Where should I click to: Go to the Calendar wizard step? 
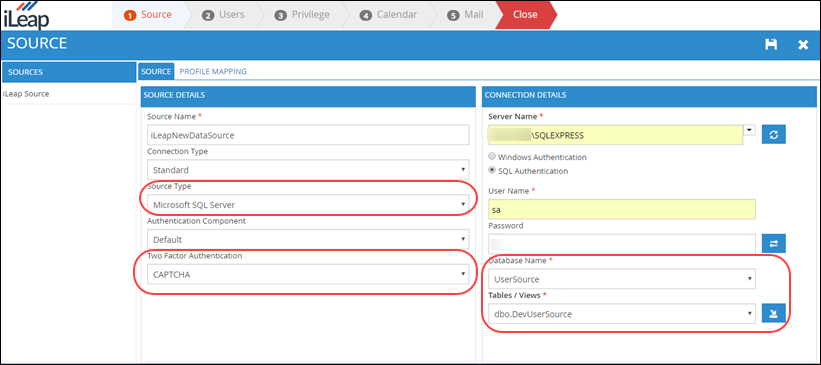(x=389, y=15)
